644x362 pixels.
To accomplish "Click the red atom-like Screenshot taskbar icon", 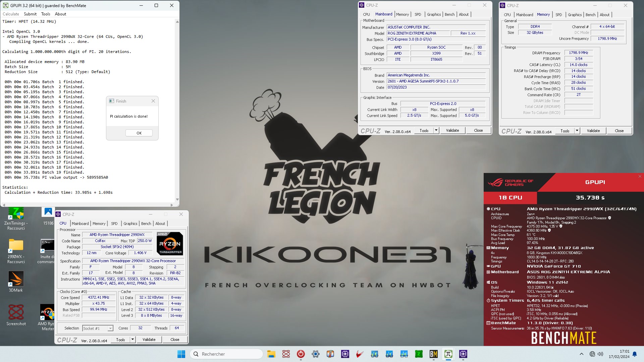I will tap(286, 354).
